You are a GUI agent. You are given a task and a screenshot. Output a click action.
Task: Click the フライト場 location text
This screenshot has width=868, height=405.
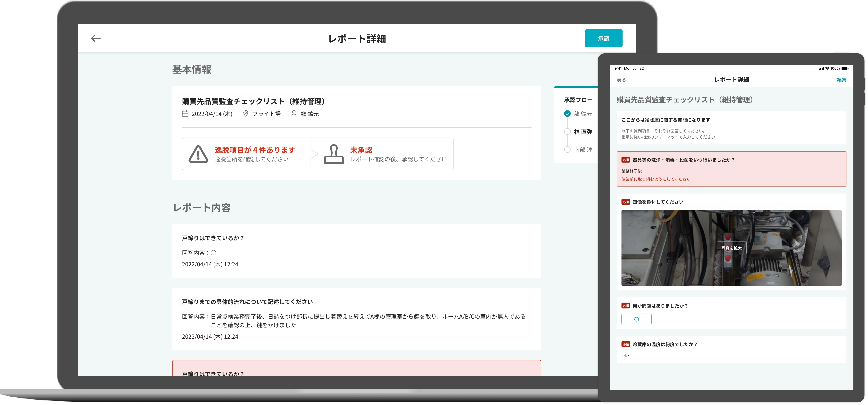266,114
